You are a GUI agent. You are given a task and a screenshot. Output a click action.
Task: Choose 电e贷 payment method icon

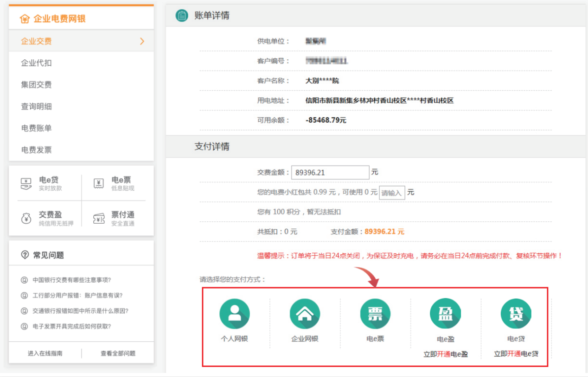(516, 314)
